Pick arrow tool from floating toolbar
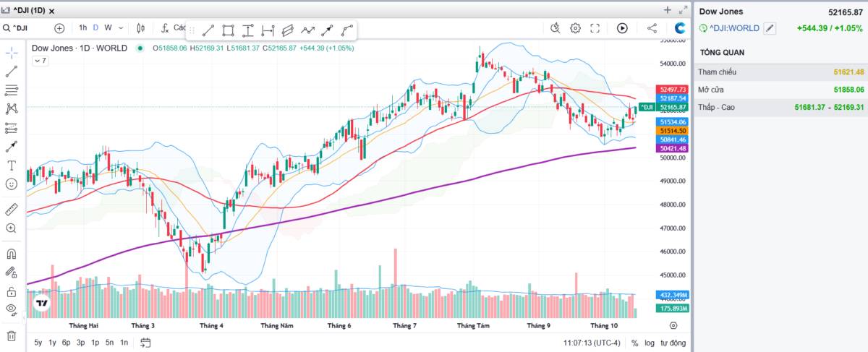868x352 pixels. click(x=328, y=30)
